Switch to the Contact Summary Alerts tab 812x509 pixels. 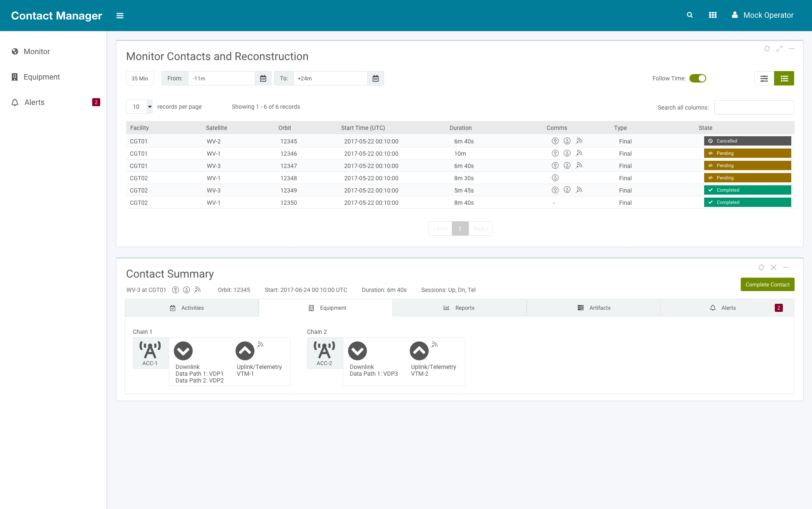[727, 308]
